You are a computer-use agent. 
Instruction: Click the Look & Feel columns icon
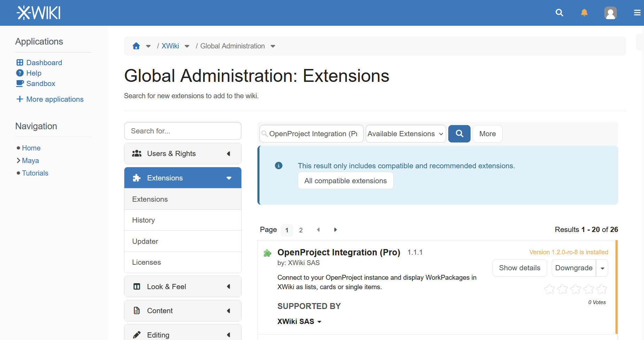pos(137,287)
